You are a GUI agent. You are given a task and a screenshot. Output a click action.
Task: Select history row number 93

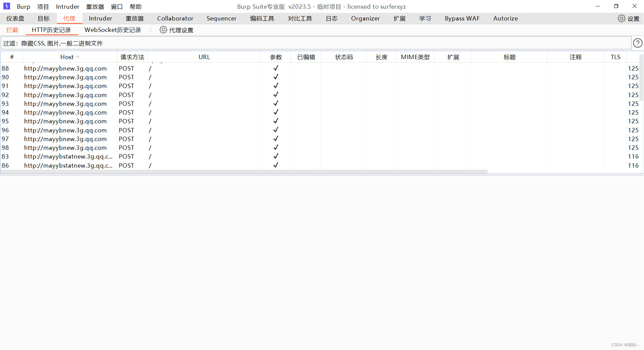pyautogui.click(x=320, y=104)
